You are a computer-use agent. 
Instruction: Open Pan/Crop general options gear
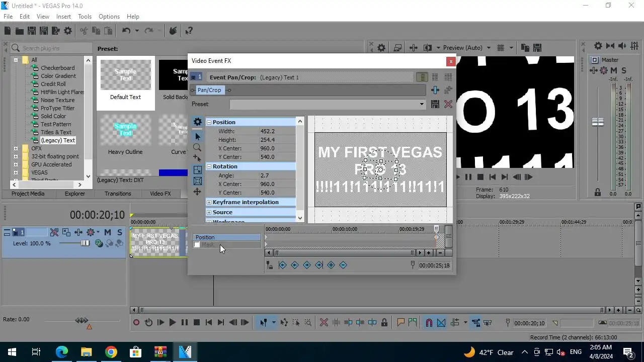[197, 122]
